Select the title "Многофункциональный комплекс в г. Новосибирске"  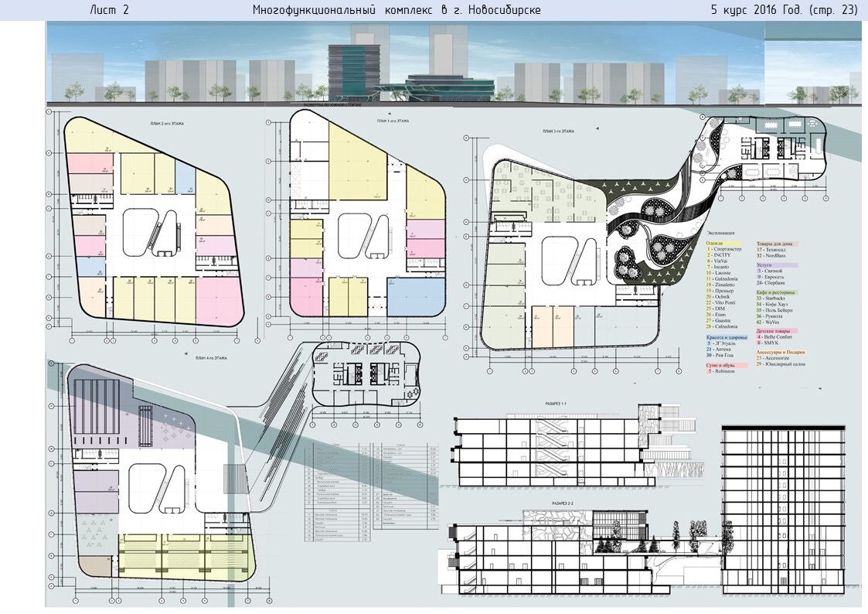397,10
